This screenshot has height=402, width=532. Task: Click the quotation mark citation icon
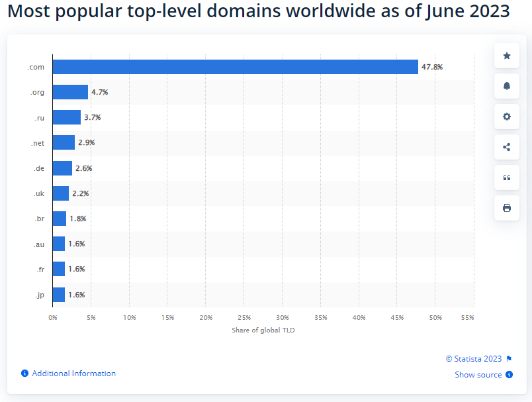click(x=507, y=177)
